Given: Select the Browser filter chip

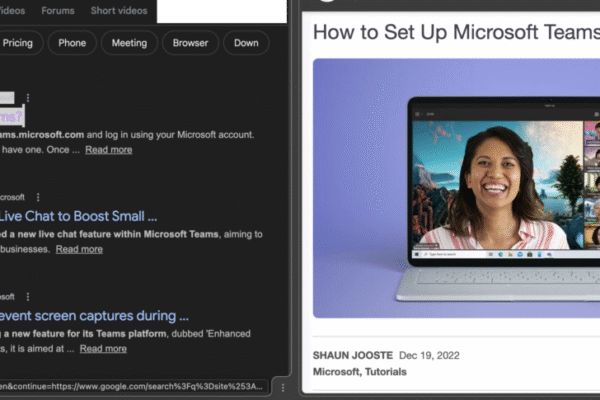Looking at the screenshot, I should (190, 43).
